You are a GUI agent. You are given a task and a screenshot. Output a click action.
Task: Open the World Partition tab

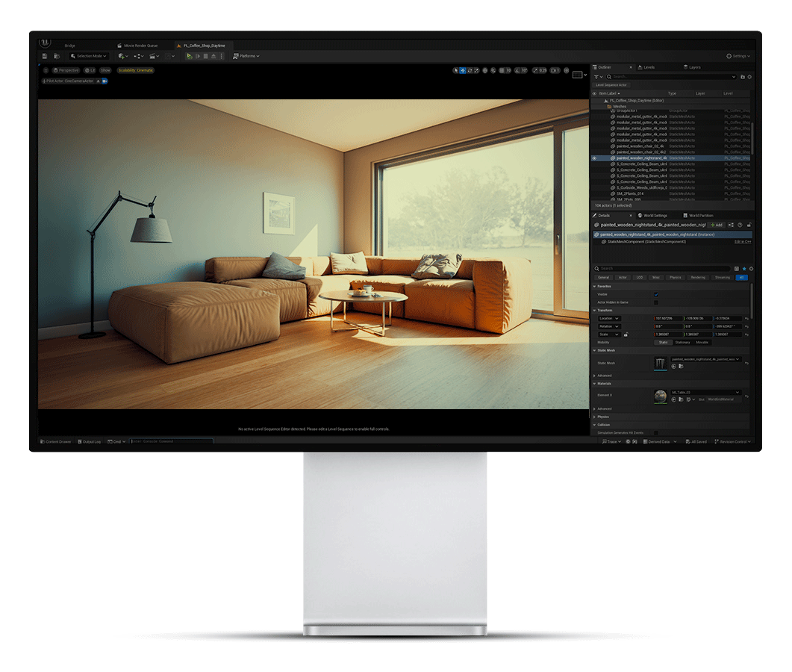click(698, 216)
